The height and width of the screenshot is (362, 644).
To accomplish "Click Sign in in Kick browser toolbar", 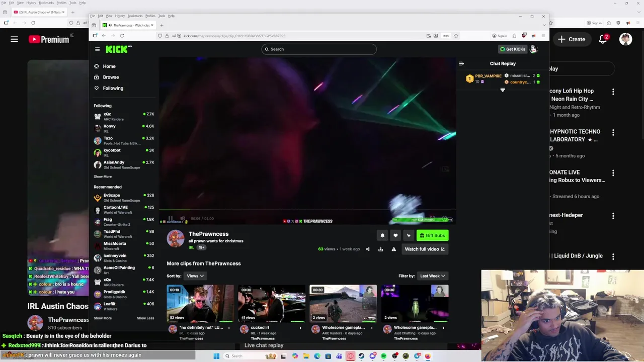I will tap(501, 36).
